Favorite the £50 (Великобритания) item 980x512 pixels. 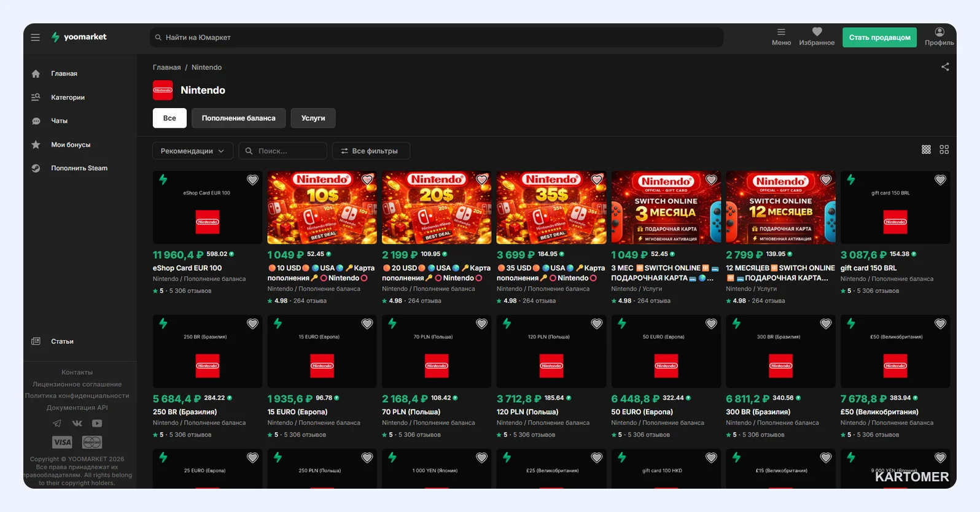pos(940,324)
